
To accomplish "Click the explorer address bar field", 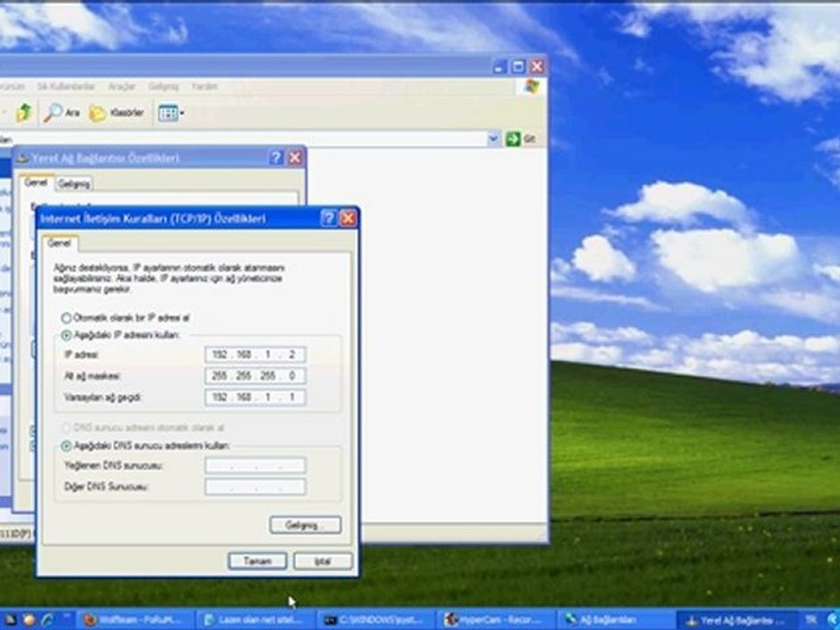I will pos(244,139).
